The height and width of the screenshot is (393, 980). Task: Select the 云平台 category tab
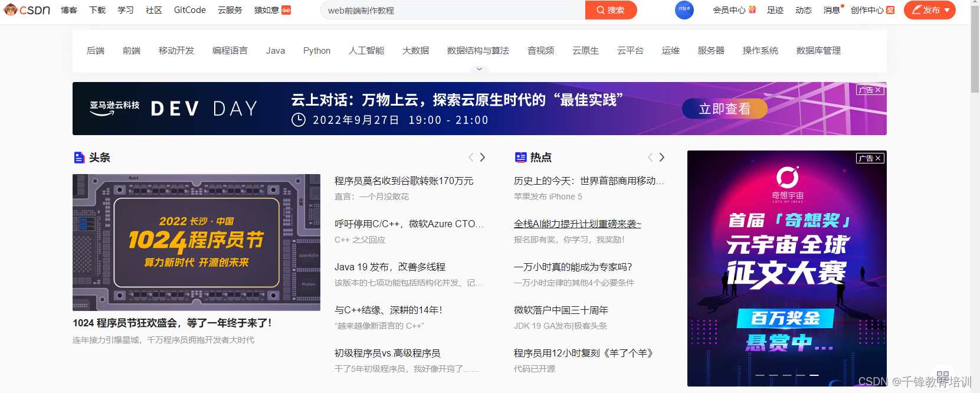coord(631,51)
